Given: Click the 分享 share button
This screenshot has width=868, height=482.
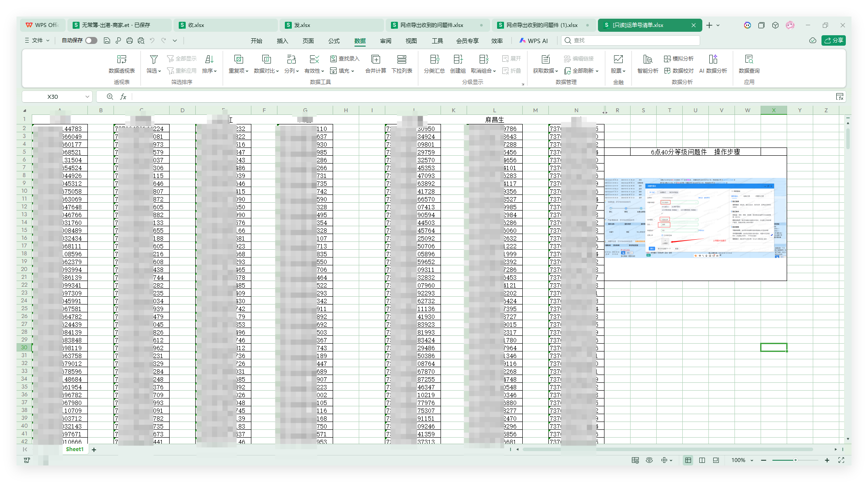Looking at the screenshot, I should [x=833, y=40].
